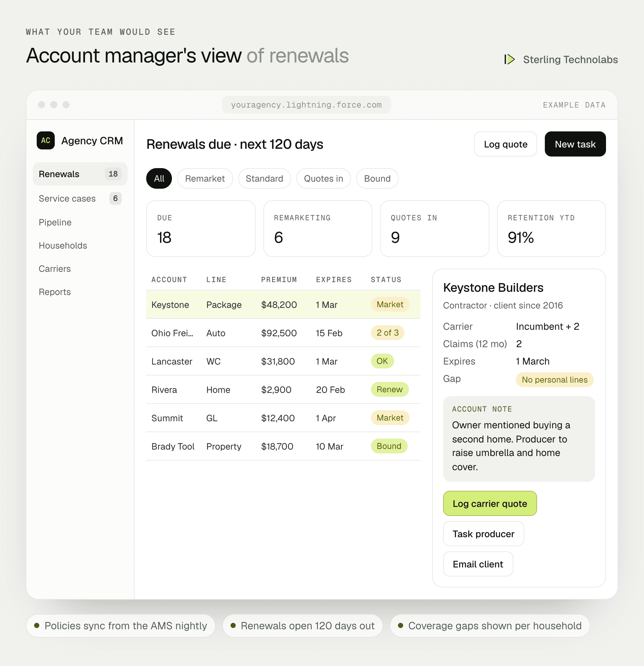This screenshot has width=644, height=666.
Task: Click the Renew status badge for Rivera
Action: [390, 389]
